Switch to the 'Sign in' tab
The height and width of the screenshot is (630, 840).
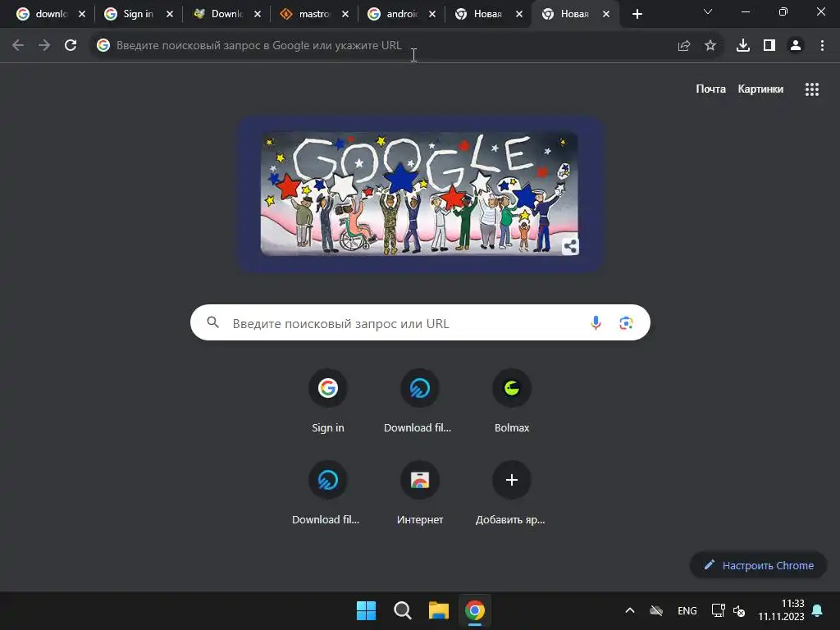[132, 15]
